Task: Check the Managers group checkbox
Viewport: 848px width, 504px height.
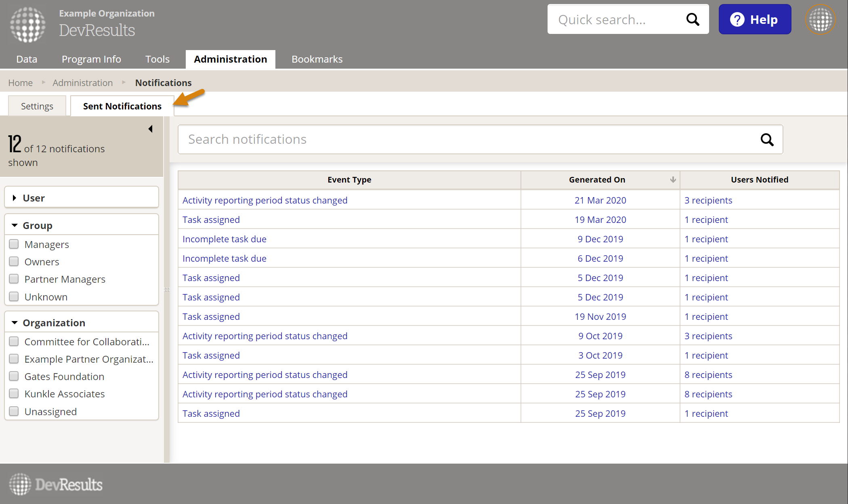Action: coord(14,244)
